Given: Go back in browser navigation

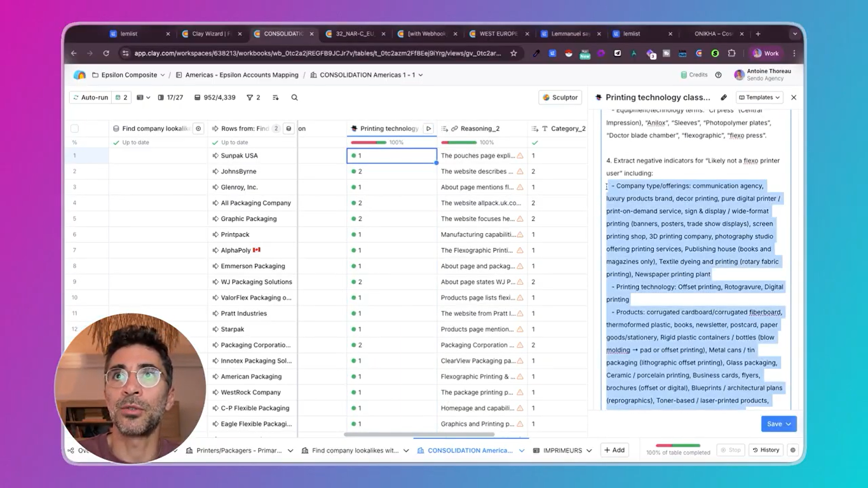Looking at the screenshot, I should coord(74,53).
